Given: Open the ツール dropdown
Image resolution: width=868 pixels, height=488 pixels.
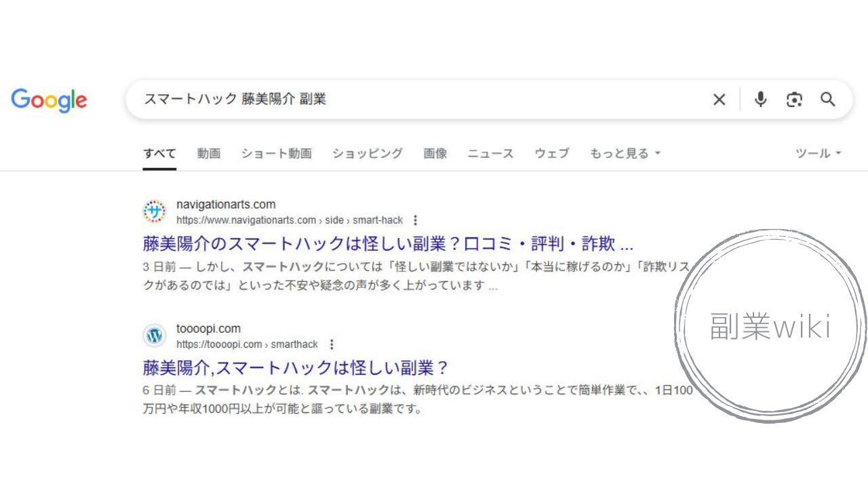Looking at the screenshot, I should tap(818, 153).
